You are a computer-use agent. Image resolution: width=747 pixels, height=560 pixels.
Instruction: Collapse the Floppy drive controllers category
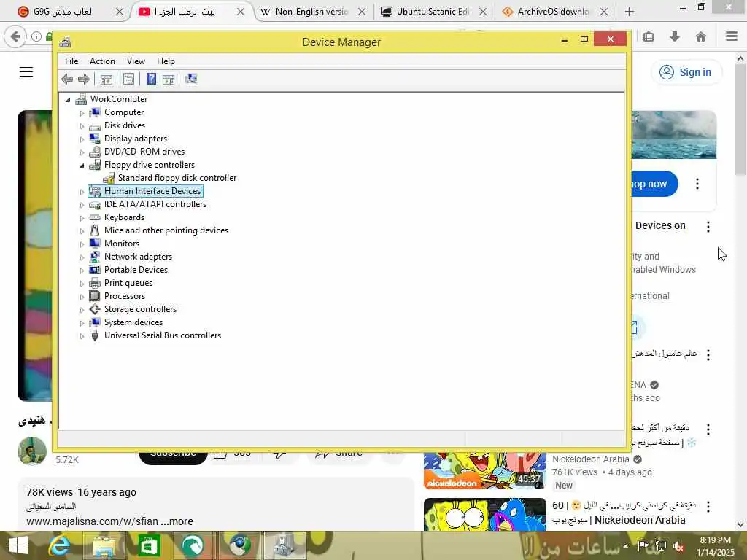[82, 166]
